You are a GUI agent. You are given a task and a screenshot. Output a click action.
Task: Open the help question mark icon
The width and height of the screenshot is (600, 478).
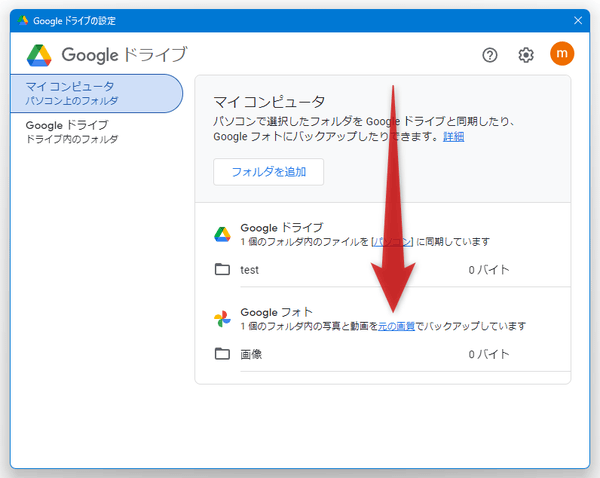(x=489, y=55)
